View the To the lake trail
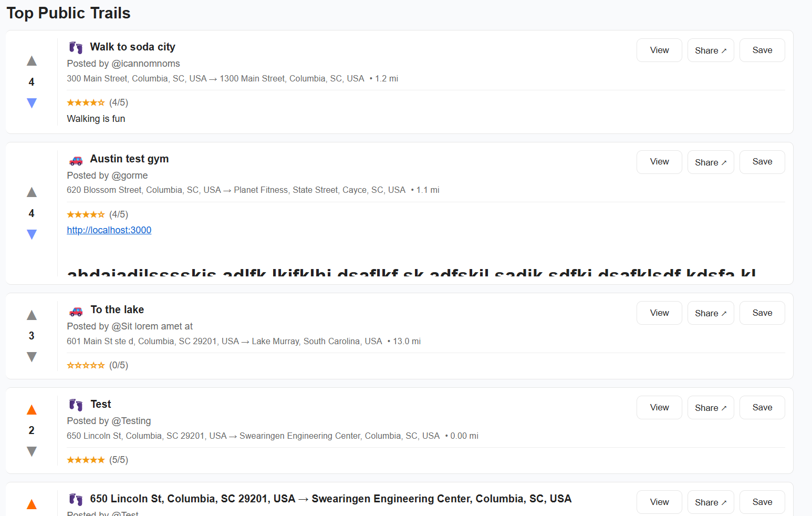Viewport: 812px width, 516px height. 659,313
